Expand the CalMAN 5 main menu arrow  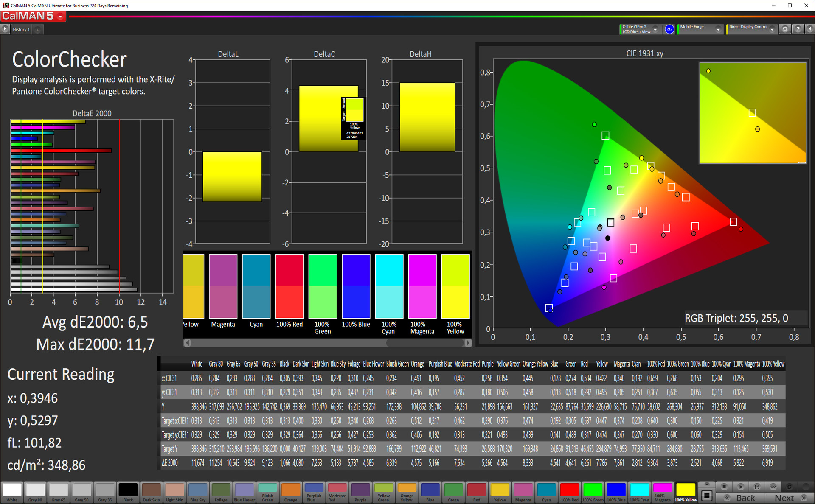(60, 17)
